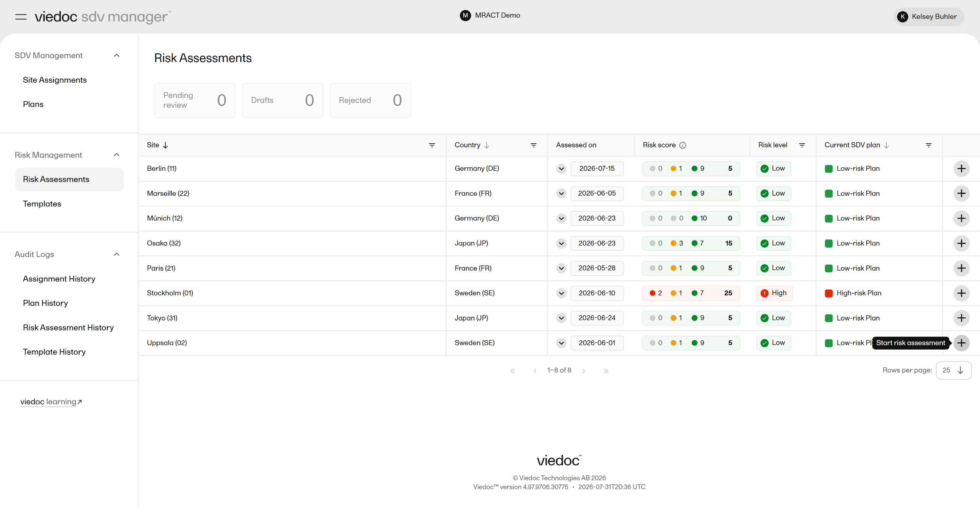Sort by Country column arrow

487,145
